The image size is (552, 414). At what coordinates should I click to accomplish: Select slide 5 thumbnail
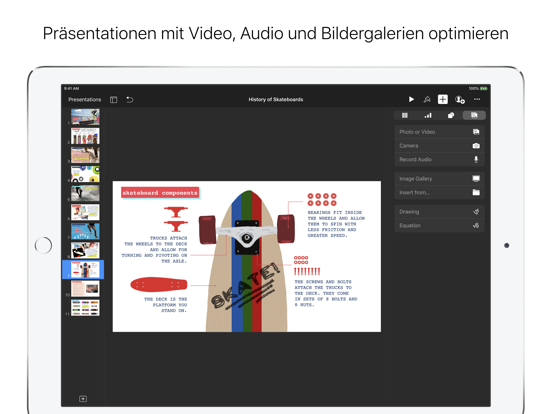pyautogui.click(x=85, y=193)
